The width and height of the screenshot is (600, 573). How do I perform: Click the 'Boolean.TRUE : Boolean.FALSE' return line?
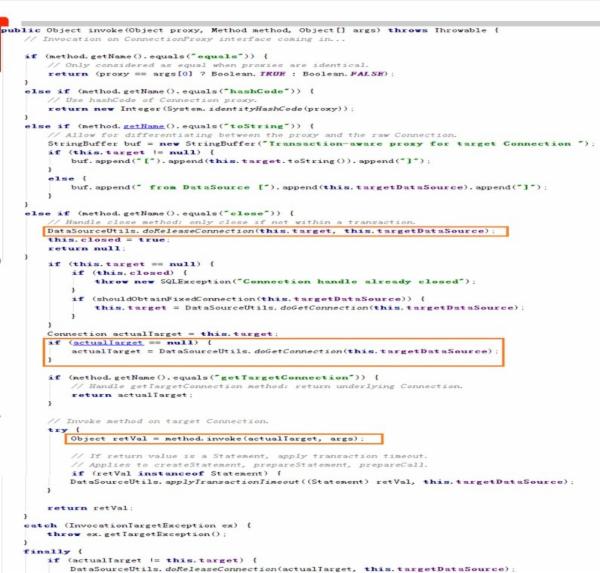(x=220, y=74)
